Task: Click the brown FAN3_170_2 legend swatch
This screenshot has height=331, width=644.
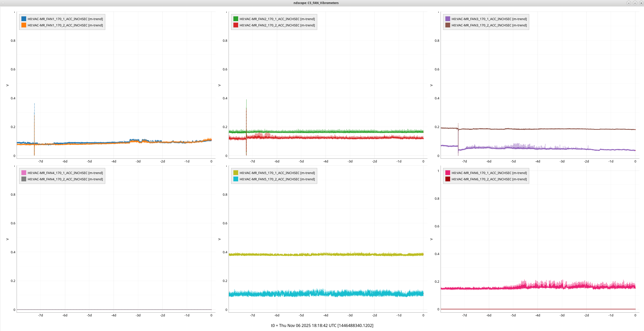Action: [448, 25]
